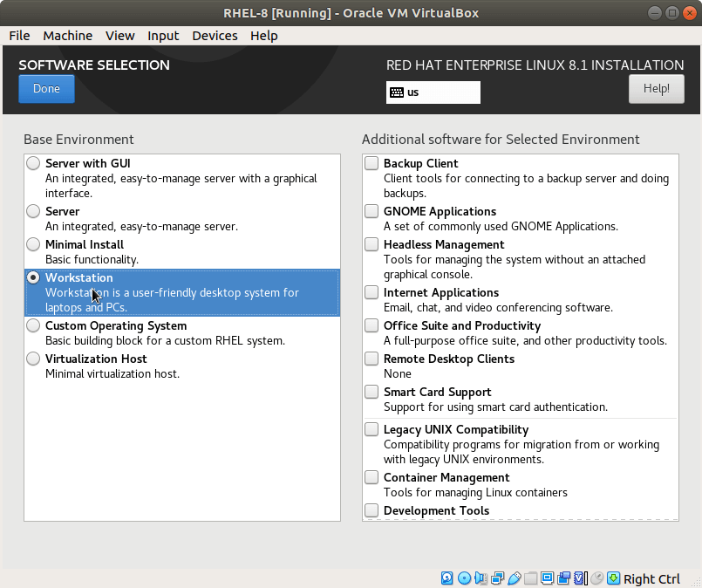Select the Server with GUI radio button
Viewport: 702px width, 588px height.
click(33, 163)
